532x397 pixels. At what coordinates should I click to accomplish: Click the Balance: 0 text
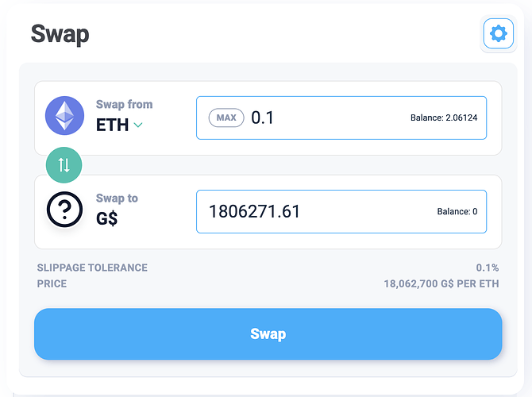coord(457,211)
